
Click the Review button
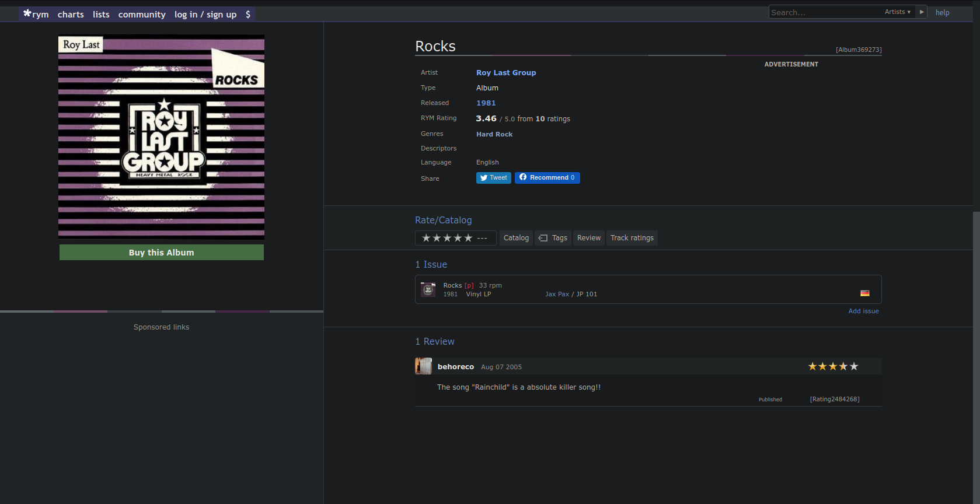click(x=589, y=238)
